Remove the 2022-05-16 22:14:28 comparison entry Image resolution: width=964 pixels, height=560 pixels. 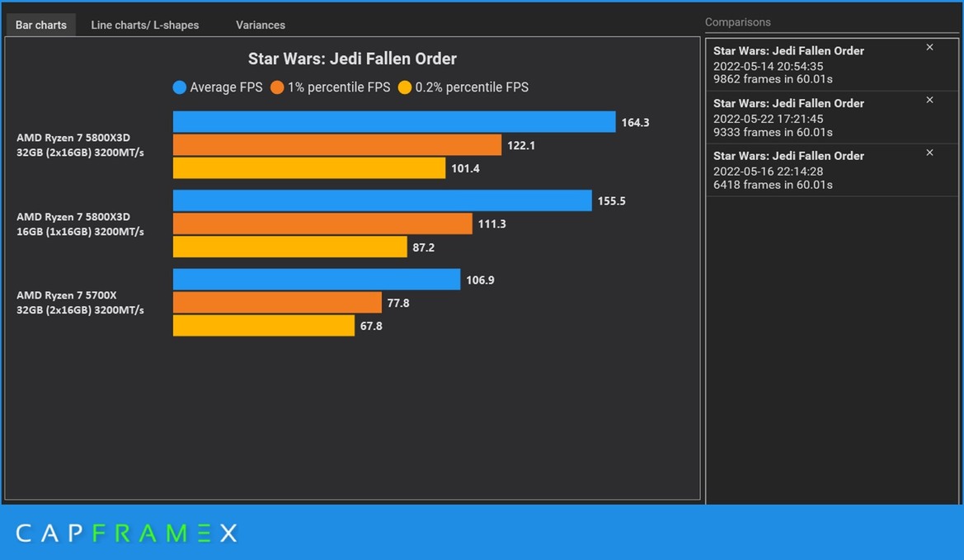pos(929,153)
